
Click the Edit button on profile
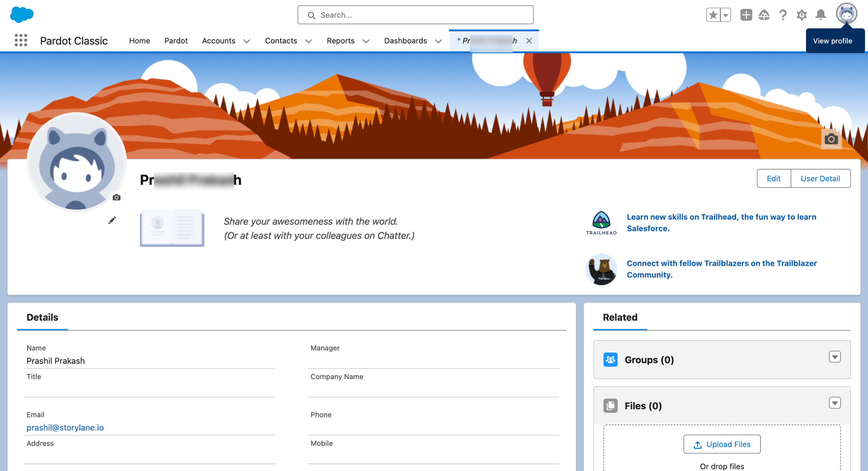[x=774, y=178]
